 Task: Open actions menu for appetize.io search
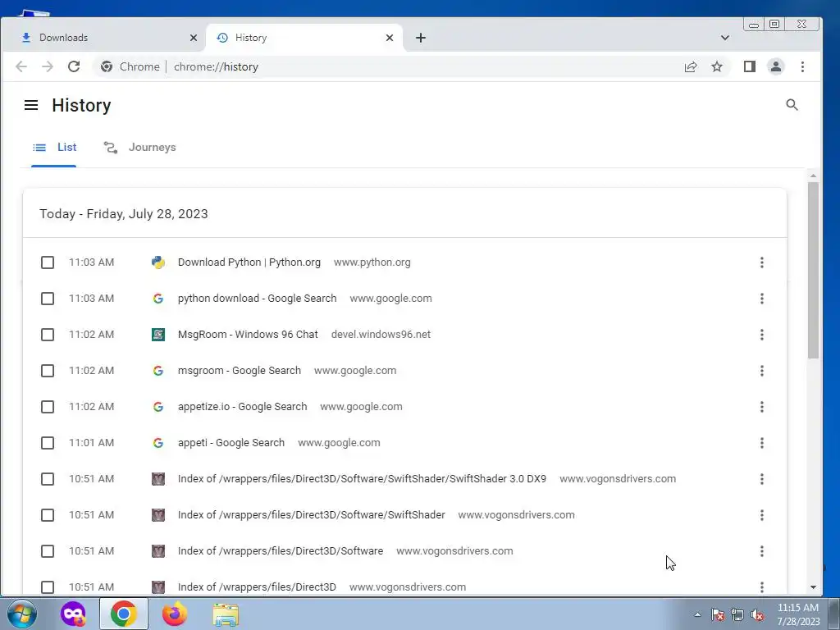762,407
